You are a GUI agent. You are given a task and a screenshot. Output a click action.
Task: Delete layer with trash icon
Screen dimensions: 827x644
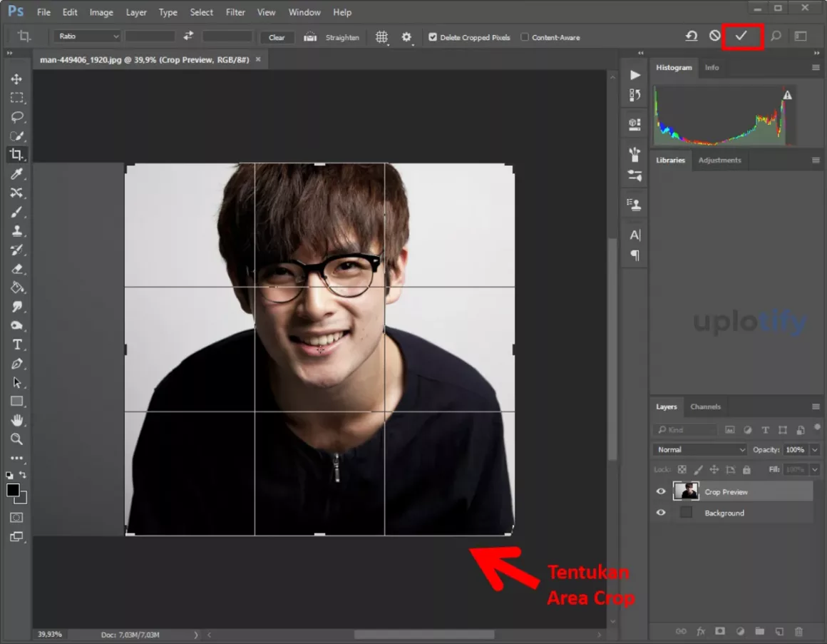tap(798, 631)
